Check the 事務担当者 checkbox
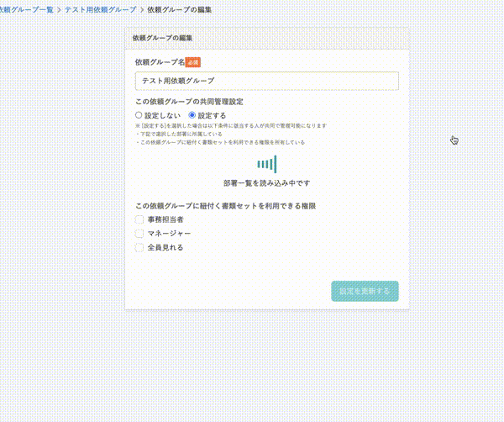 pos(139,219)
